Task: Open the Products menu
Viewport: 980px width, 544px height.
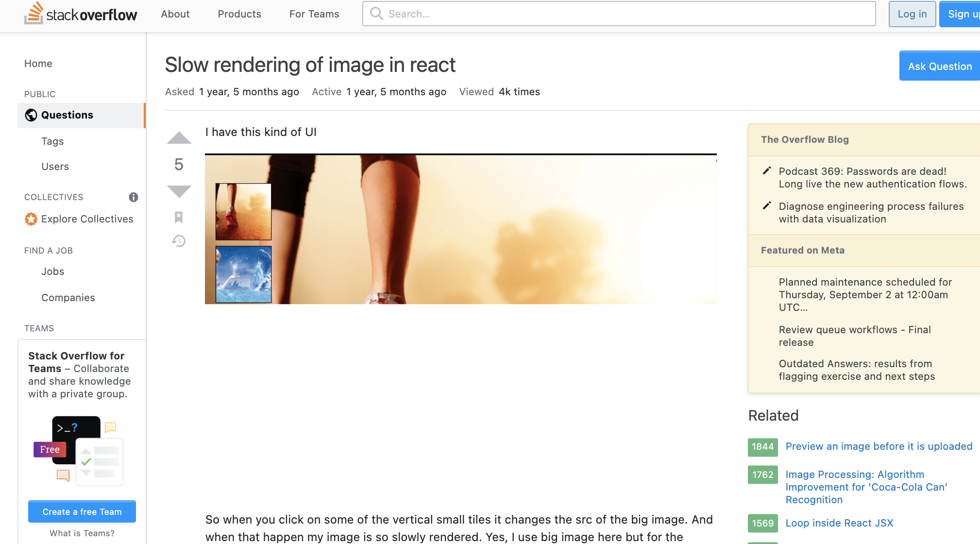Action: [239, 14]
